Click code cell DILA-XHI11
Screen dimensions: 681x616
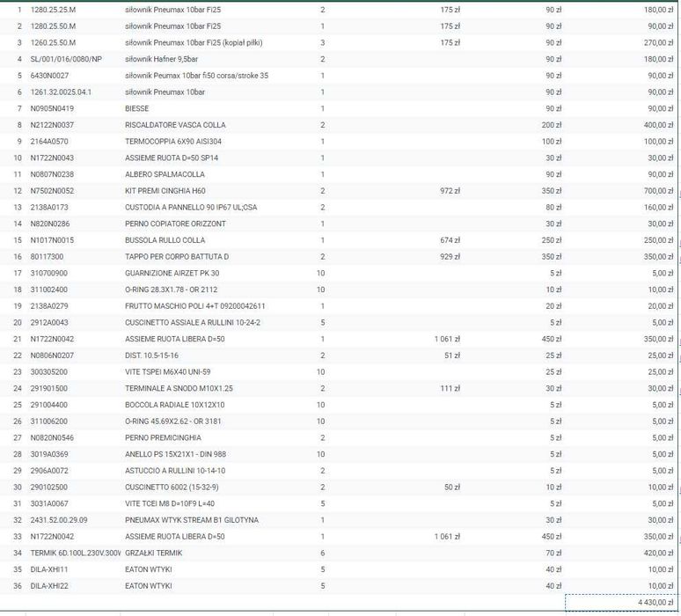tap(49, 570)
